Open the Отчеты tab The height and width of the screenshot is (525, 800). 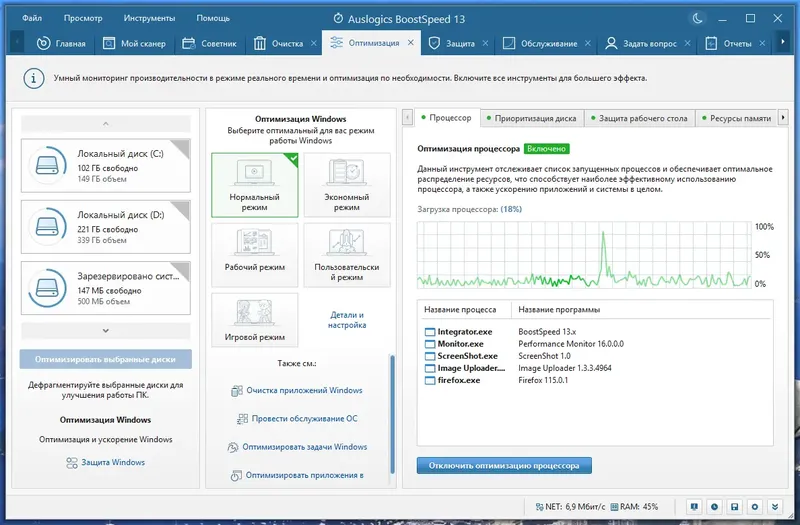point(729,43)
